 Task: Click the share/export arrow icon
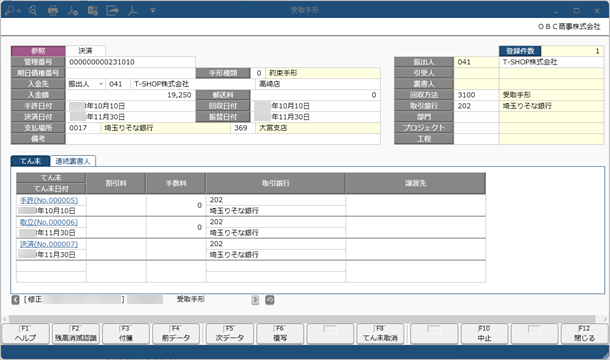pyautogui.click(x=112, y=11)
